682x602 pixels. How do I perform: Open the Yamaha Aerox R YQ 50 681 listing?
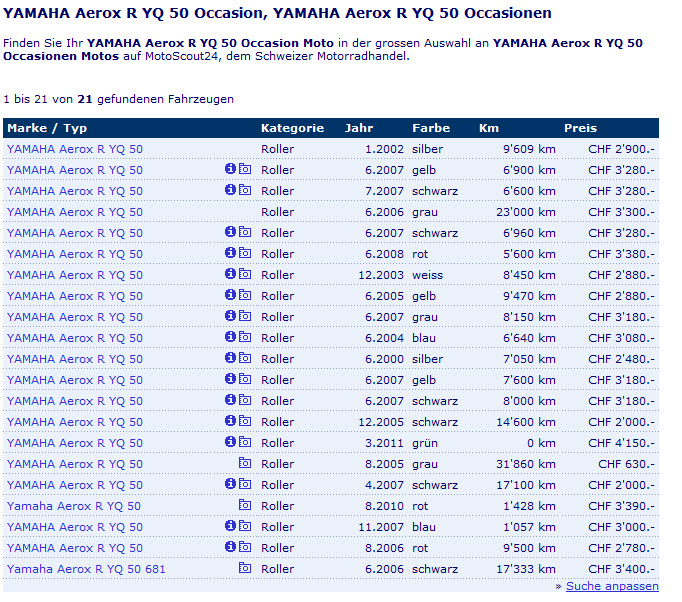tap(86, 569)
